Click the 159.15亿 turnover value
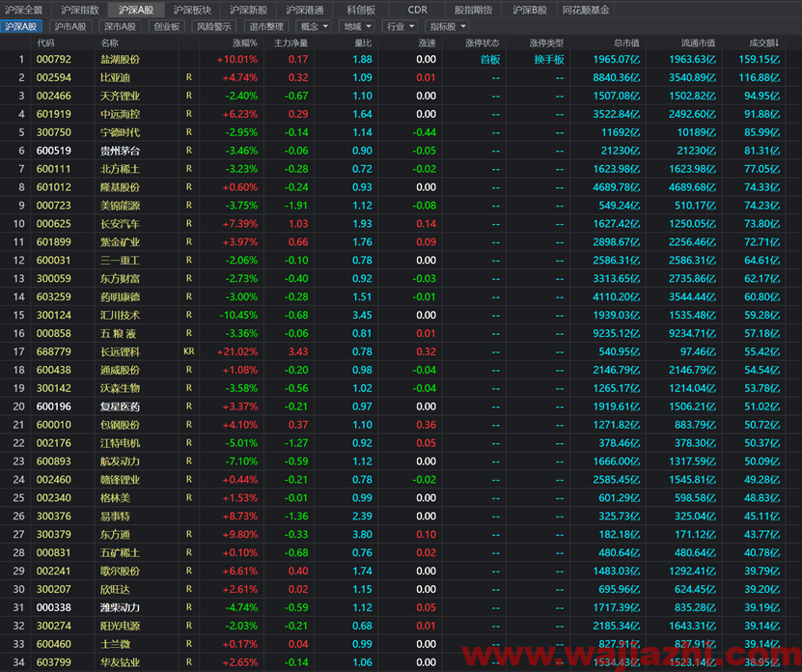Screen dimensions: 802x672 [759, 59]
